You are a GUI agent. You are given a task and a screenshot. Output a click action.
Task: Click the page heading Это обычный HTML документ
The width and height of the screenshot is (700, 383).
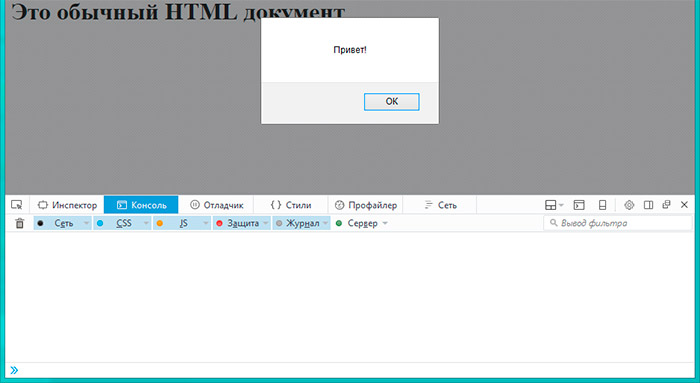[x=178, y=12]
